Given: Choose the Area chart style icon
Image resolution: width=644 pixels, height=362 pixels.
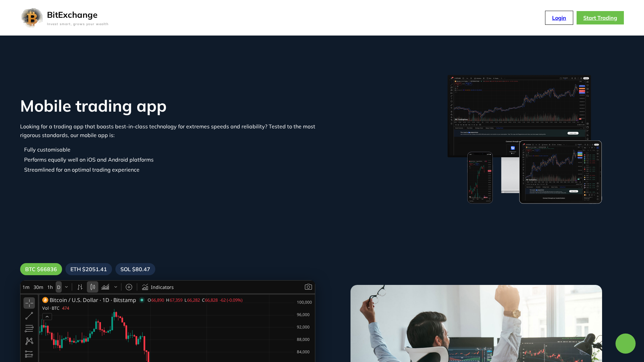Looking at the screenshot, I should pos(105,287).
